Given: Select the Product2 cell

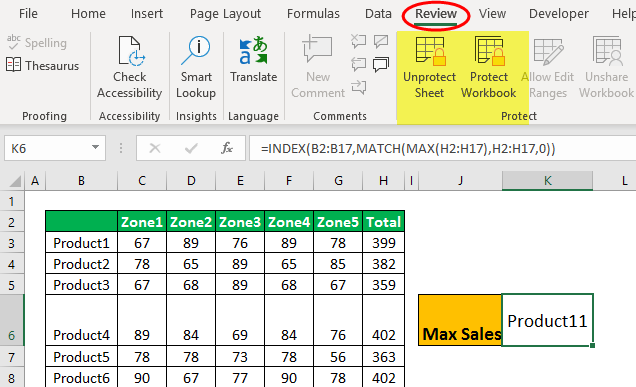Looking at the screenshot, I should point(82,264).
